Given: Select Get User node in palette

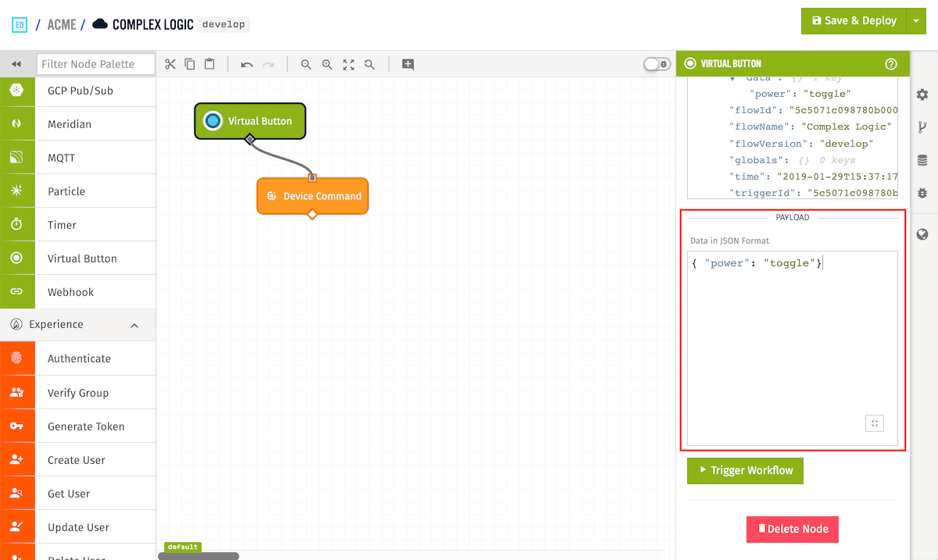Looking at the screenshot, I should [x=78, y=494].
